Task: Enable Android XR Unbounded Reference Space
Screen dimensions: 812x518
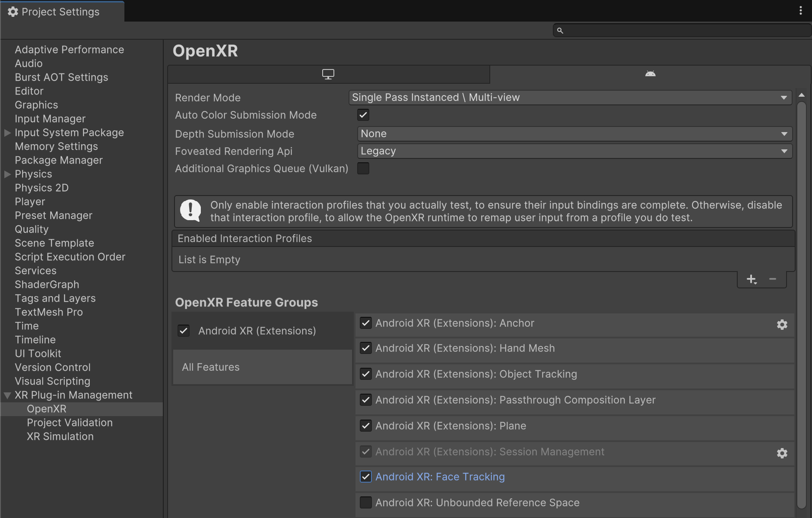Action: (x=366, y=502)
